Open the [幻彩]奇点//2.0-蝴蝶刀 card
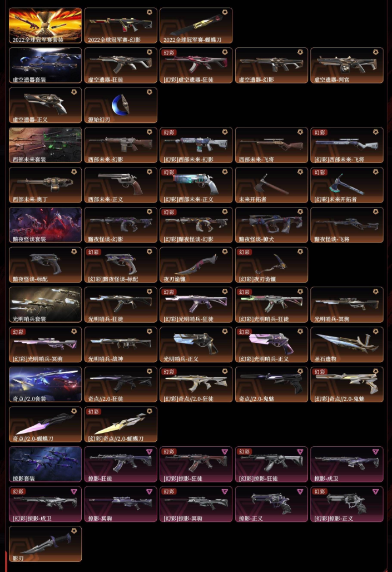This screenshot has width=392, height=572. (121, 424)
